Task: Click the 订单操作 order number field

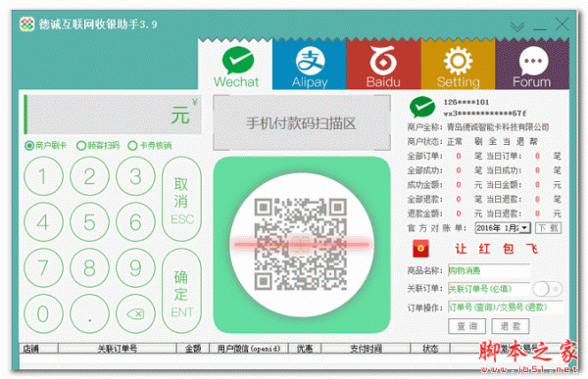Action: point(505,308)
